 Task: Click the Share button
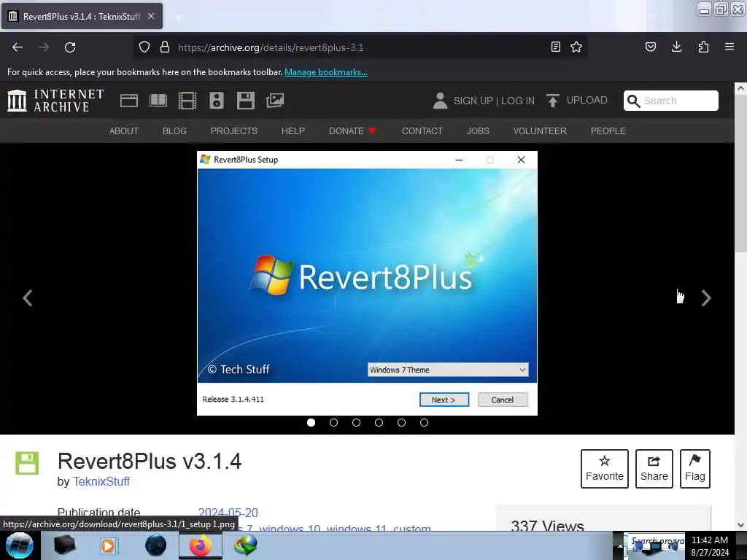coord(654,469)
